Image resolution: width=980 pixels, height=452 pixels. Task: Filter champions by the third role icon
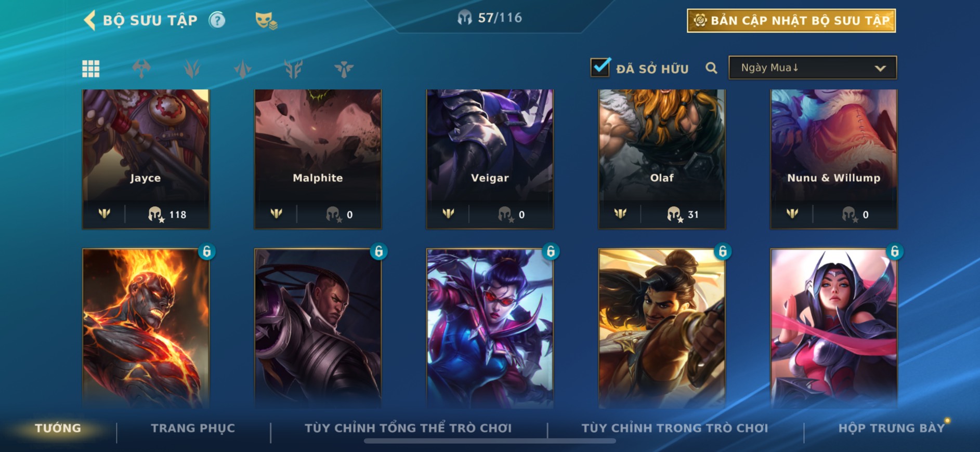(243, 69)
